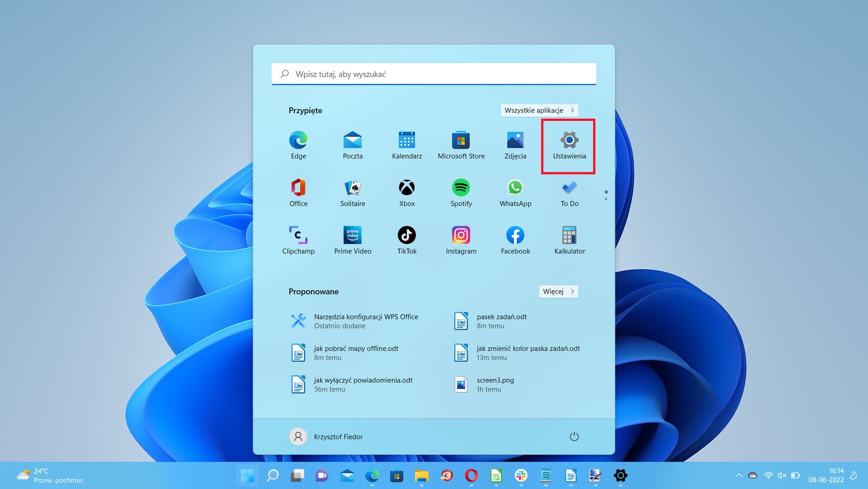This screenshot has height=489, width=868.
Task: Open the Mail icon on the taskbar
Action: [x=347, y=475]
